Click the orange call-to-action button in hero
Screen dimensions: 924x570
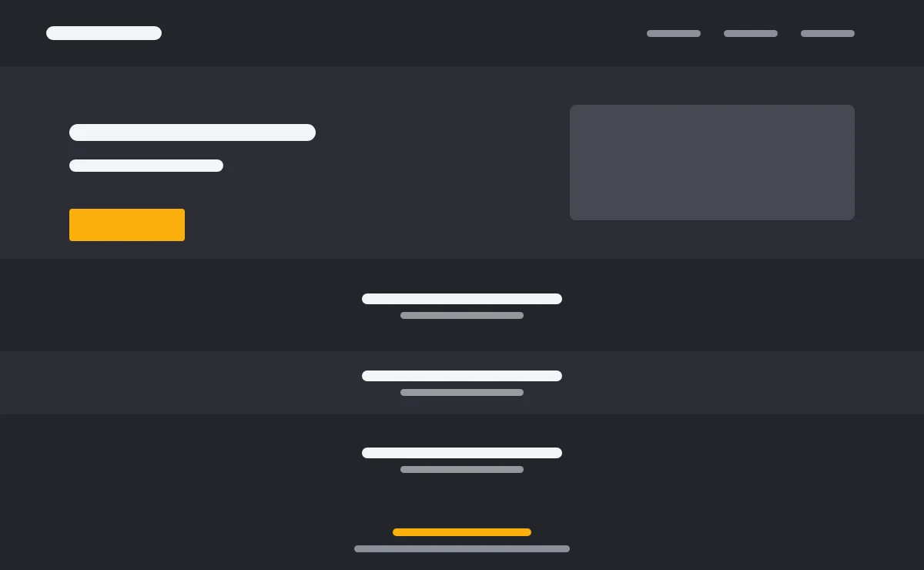click(127, 225)
